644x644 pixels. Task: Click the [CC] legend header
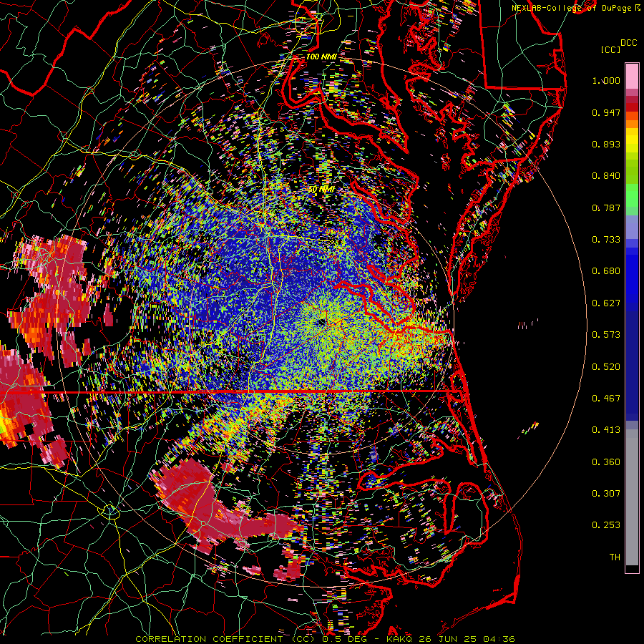[610, 49]
